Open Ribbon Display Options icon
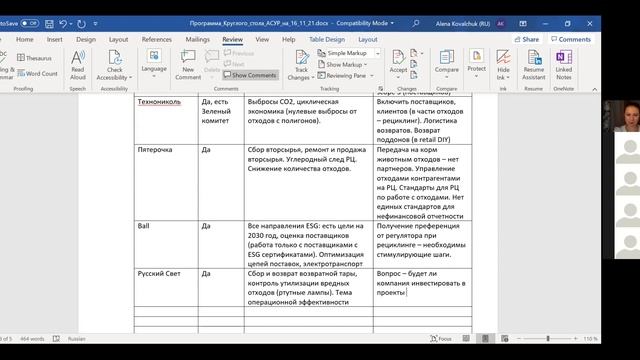 tap(523, 23)
